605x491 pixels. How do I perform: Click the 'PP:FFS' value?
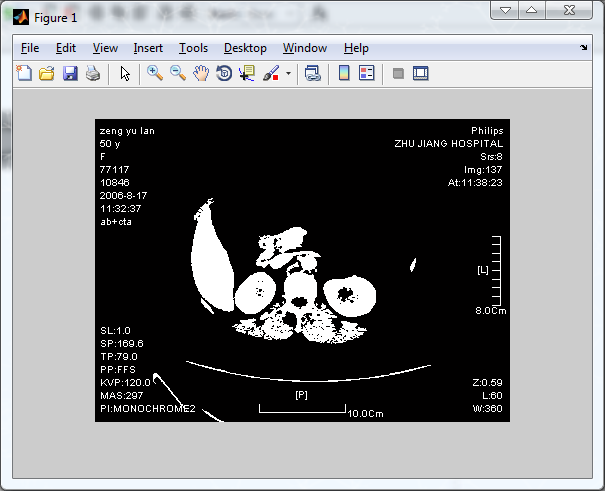[x=118, y=370]
